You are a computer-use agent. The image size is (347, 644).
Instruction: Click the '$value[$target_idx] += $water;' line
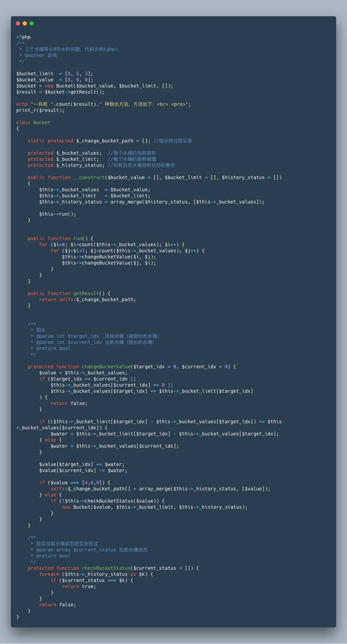tap(82, 464)
